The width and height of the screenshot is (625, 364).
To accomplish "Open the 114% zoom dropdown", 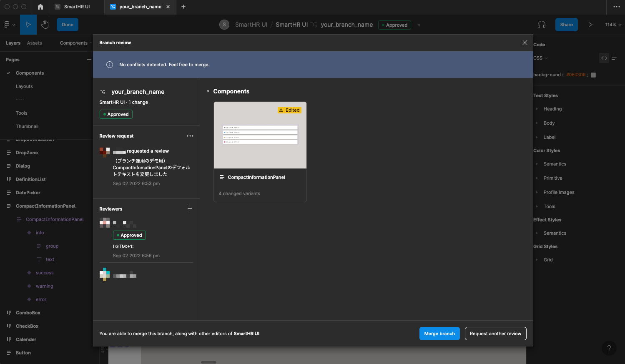I will pos(613,25).
